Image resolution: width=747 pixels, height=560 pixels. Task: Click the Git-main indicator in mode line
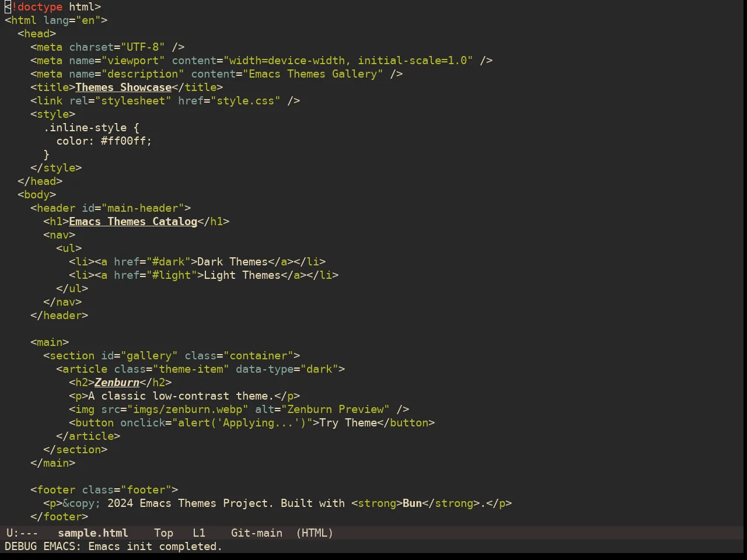pyautogui.click(x=257, y=533)
